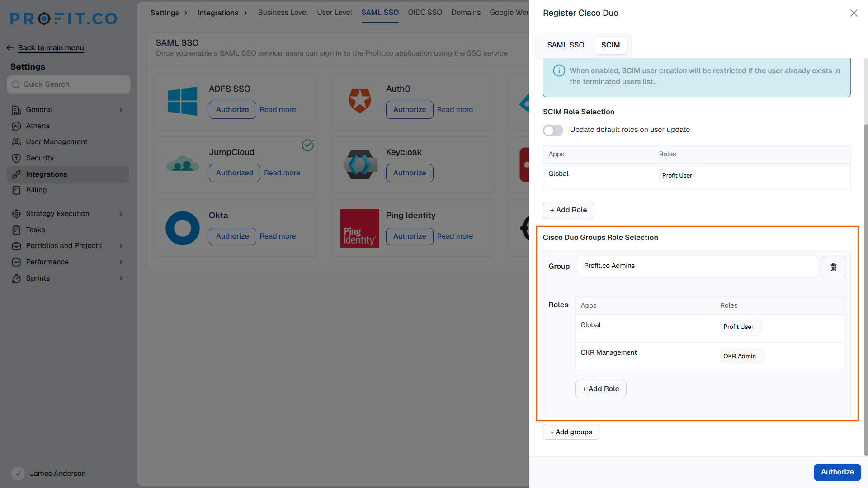Click the Tasks clipboard icon
Screen dimensions: 868x488
pos(16,230)
